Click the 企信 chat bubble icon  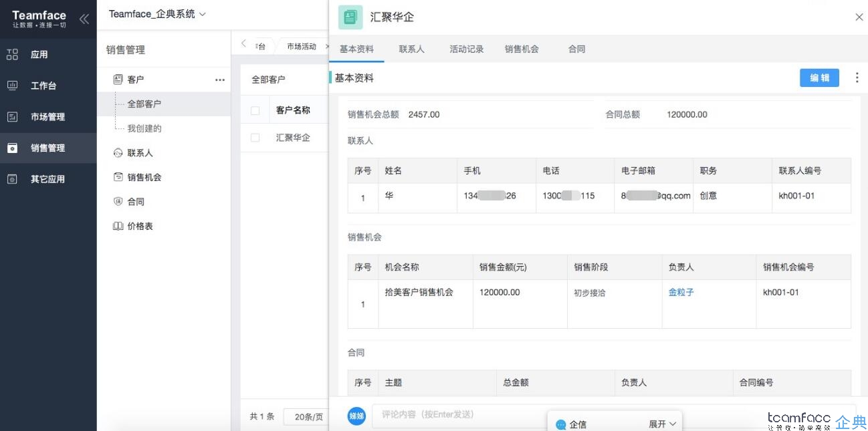(x=560, y=424)
